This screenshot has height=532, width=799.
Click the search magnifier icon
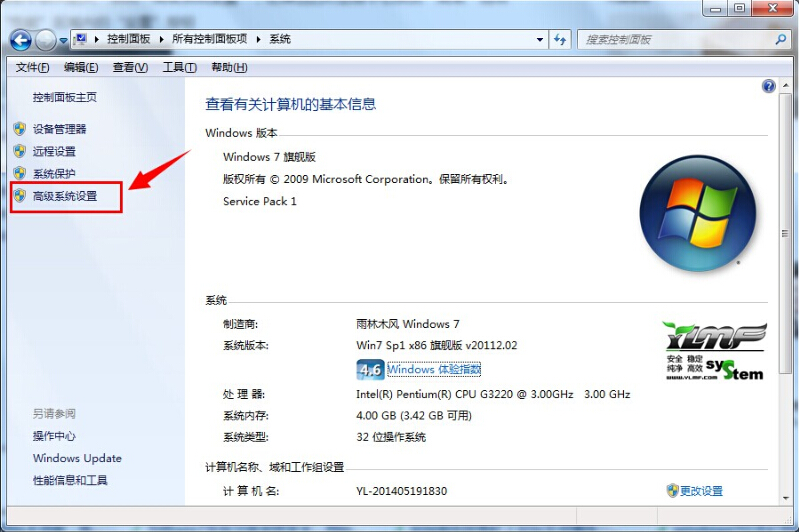(x=781, y=39)
